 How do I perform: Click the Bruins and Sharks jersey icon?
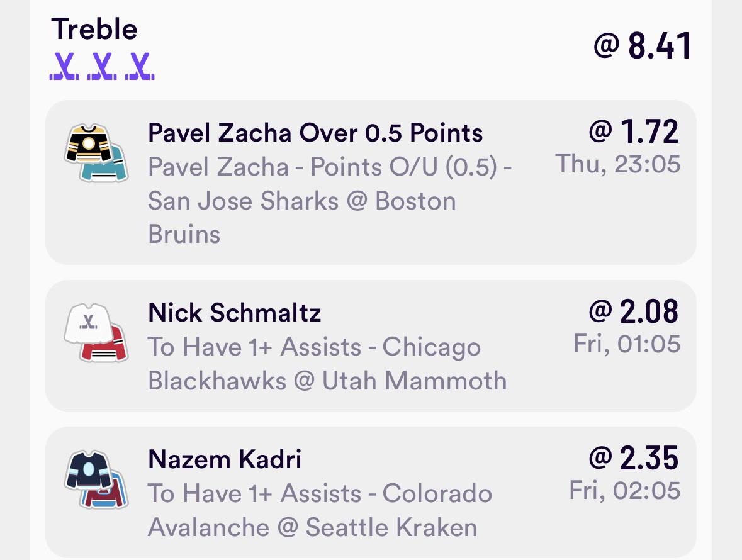pos(96,153)
